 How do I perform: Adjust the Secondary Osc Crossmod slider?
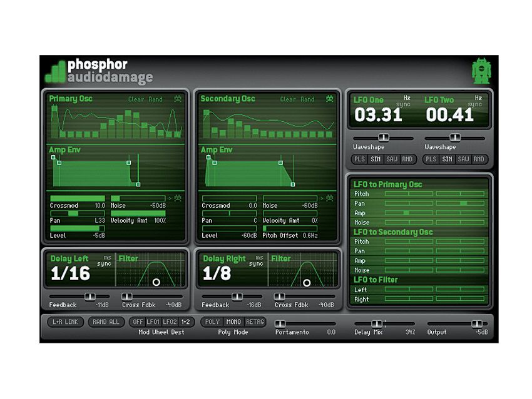click(229, 198)
